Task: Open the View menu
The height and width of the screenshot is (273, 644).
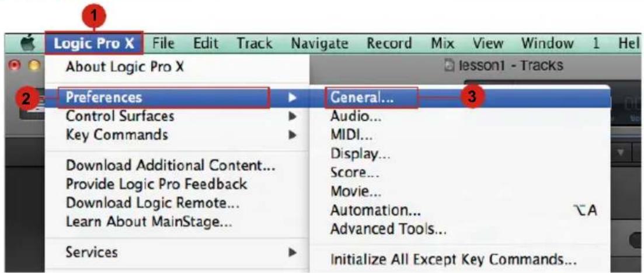Action: click(x=488, y=43)
